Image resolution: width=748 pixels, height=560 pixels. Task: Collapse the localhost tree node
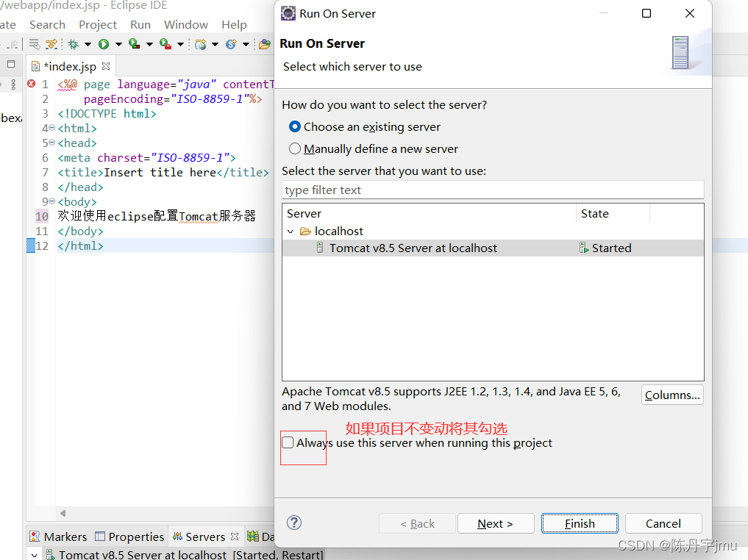pos(291,231)
